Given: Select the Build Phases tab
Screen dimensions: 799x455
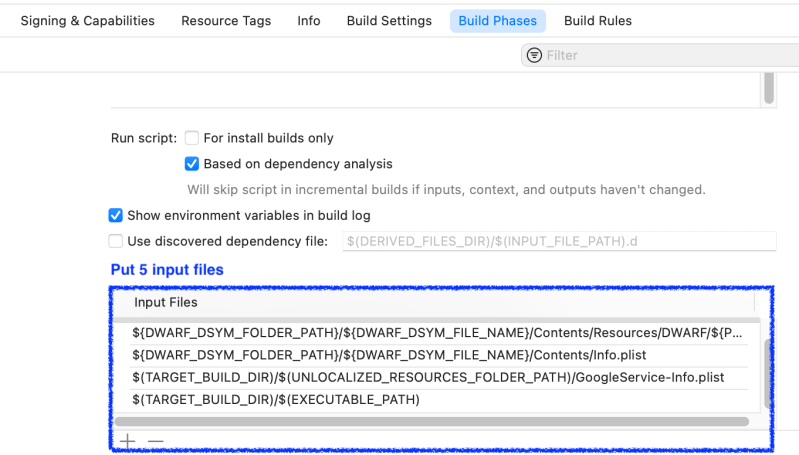Looking at the screenshot, I should click(497, 21).
